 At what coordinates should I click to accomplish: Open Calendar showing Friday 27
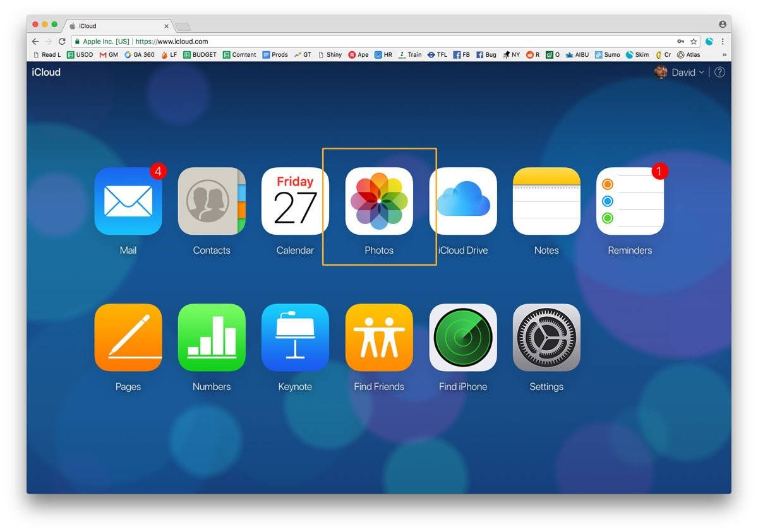295,201
